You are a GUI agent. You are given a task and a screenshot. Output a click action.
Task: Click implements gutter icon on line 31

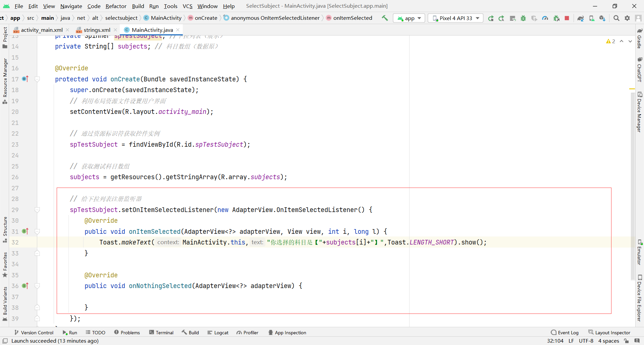(x=25, y=231)
